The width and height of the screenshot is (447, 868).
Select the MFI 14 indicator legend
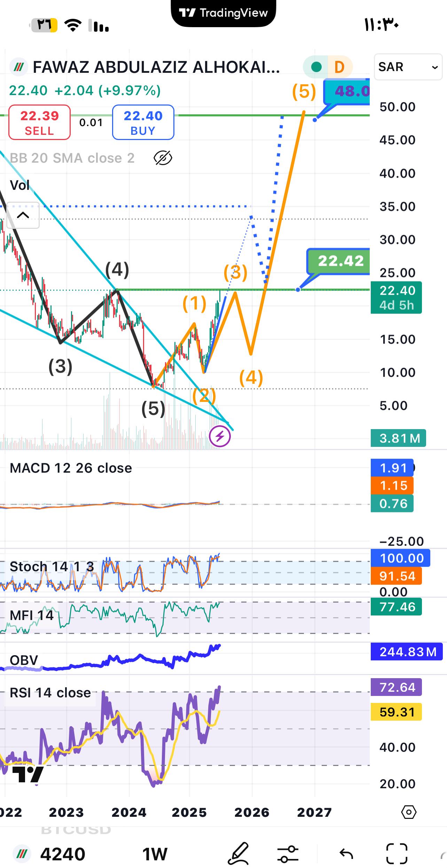pyautogui.click(x=32, y=615)
